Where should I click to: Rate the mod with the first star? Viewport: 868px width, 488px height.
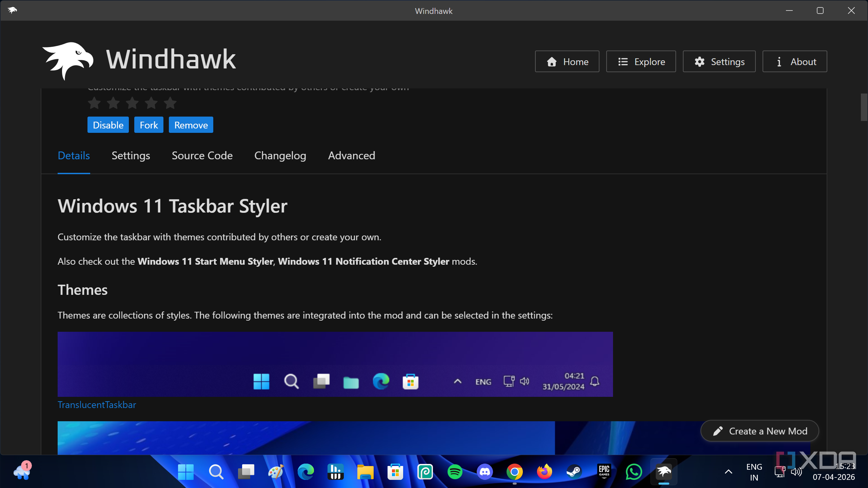[94, 103]
